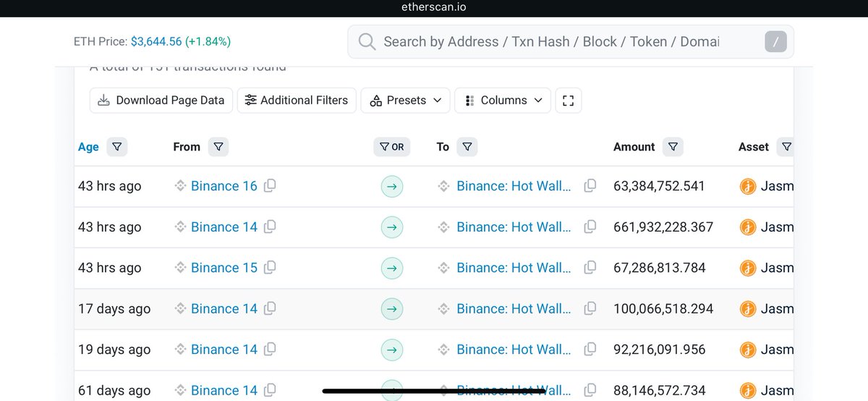Viewport: 868px width, 401px height.
Task: Copy sender address in 17 days ago row
Action: tap(270, 308)
